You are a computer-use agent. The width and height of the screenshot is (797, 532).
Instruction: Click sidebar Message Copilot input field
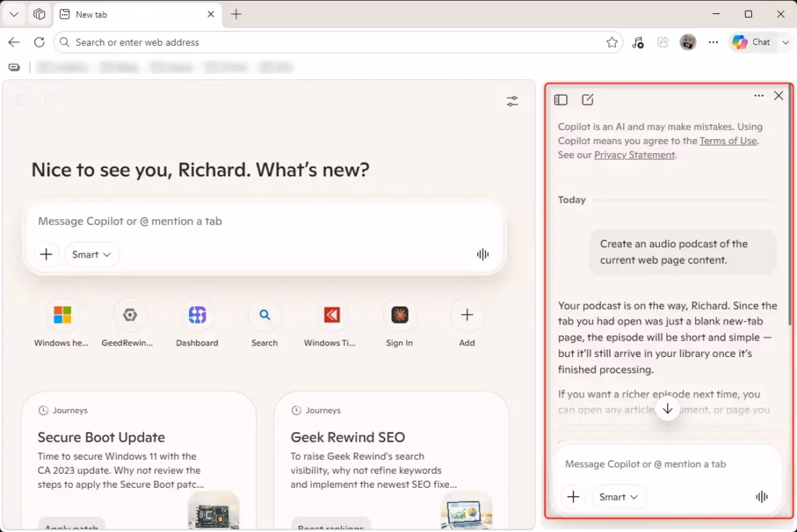(666, 464)
